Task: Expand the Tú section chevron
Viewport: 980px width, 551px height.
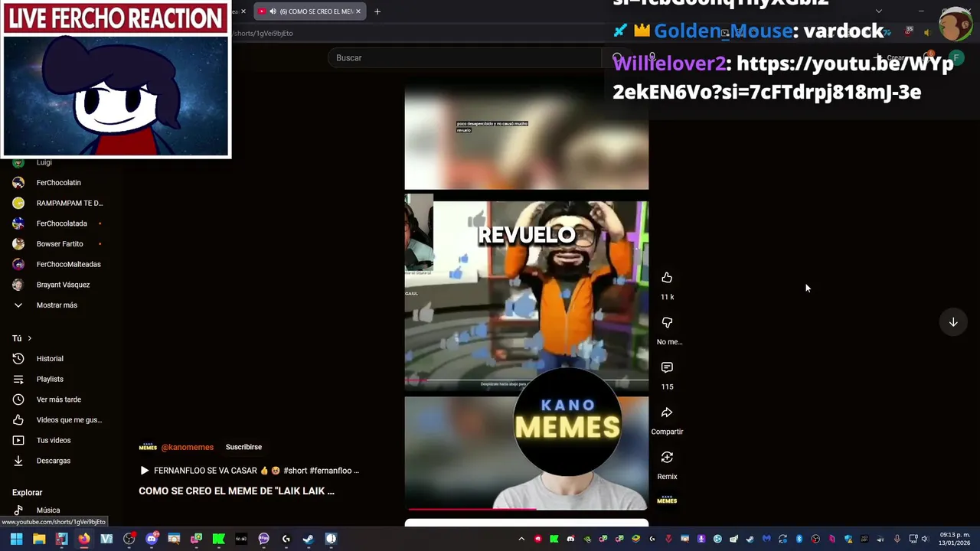Action: pos(30,338)
